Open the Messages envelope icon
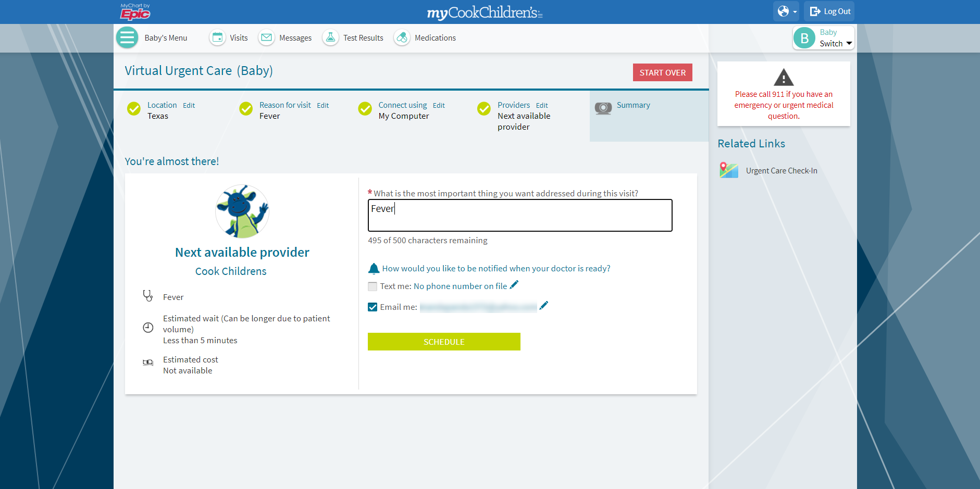 [266, 37]
